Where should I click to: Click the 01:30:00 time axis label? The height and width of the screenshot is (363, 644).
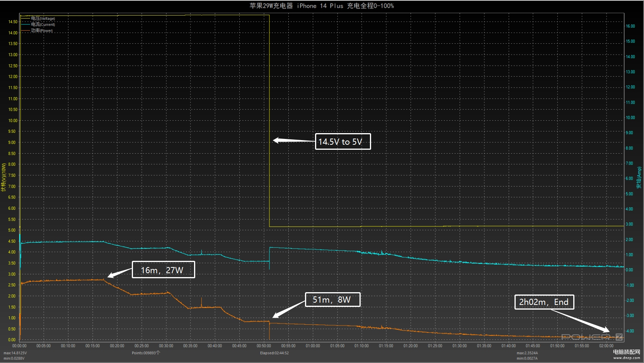pos(459,346)
